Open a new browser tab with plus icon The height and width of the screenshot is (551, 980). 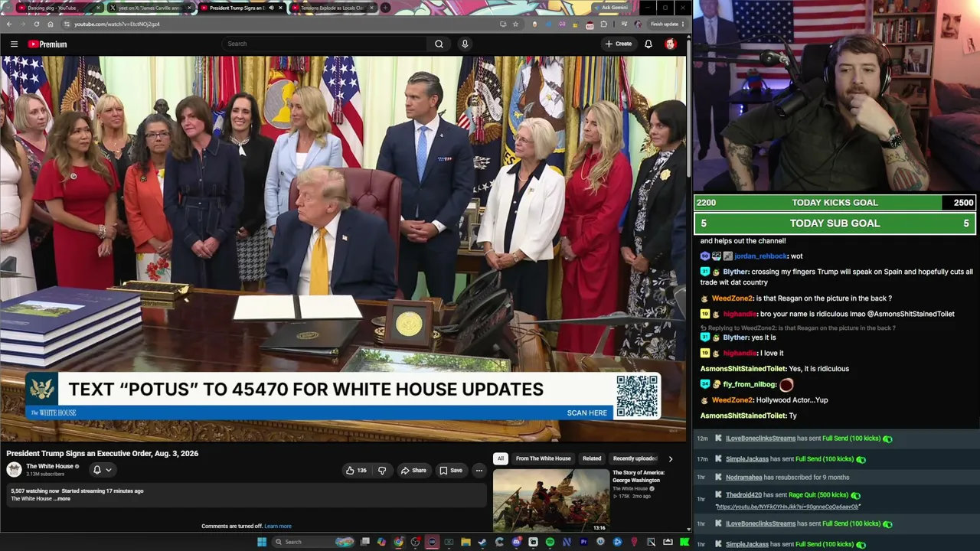385,8
